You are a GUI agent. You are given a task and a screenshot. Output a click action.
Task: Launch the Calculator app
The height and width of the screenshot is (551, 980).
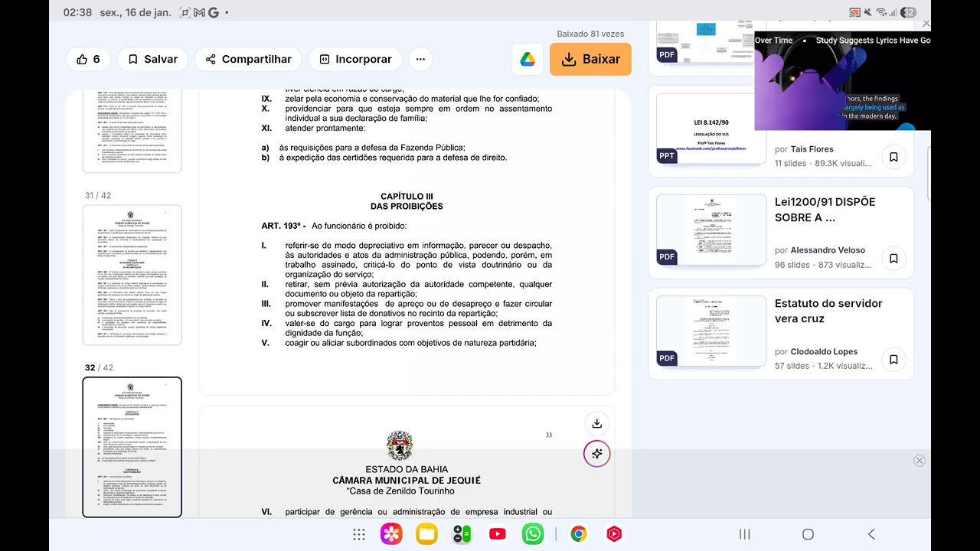[462, 534]
